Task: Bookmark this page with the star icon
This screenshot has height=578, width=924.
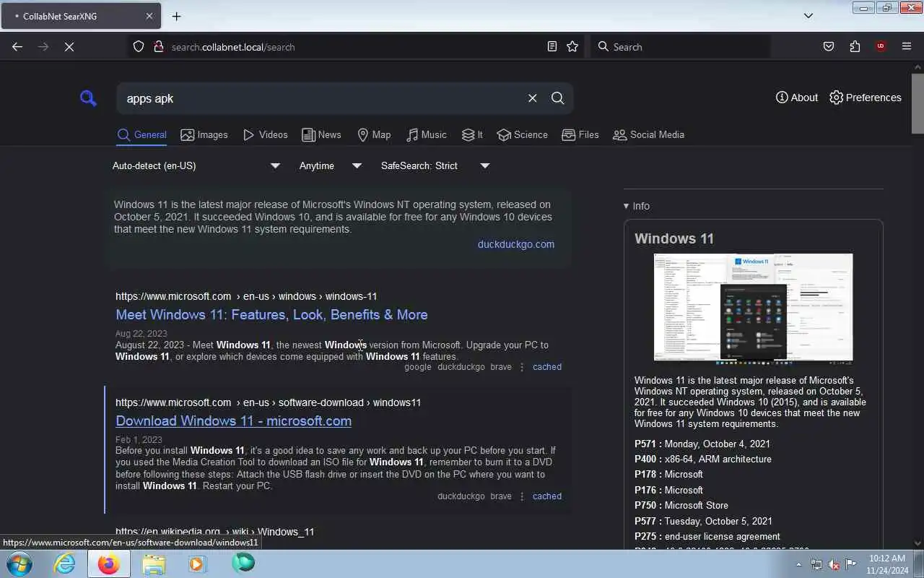Action: point(572,47)
